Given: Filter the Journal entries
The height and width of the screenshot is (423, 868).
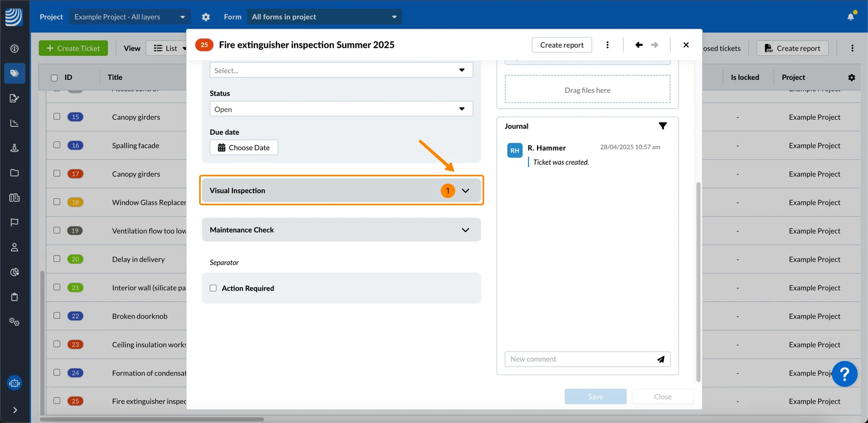Looking at the screenshot, I should click(662, 126).
